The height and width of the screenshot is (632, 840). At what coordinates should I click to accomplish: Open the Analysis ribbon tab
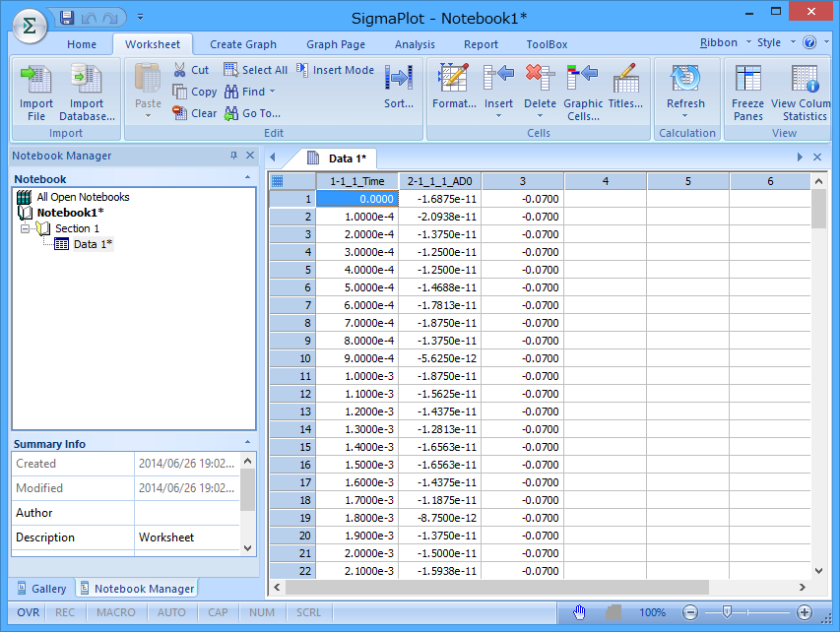(415, 44)
